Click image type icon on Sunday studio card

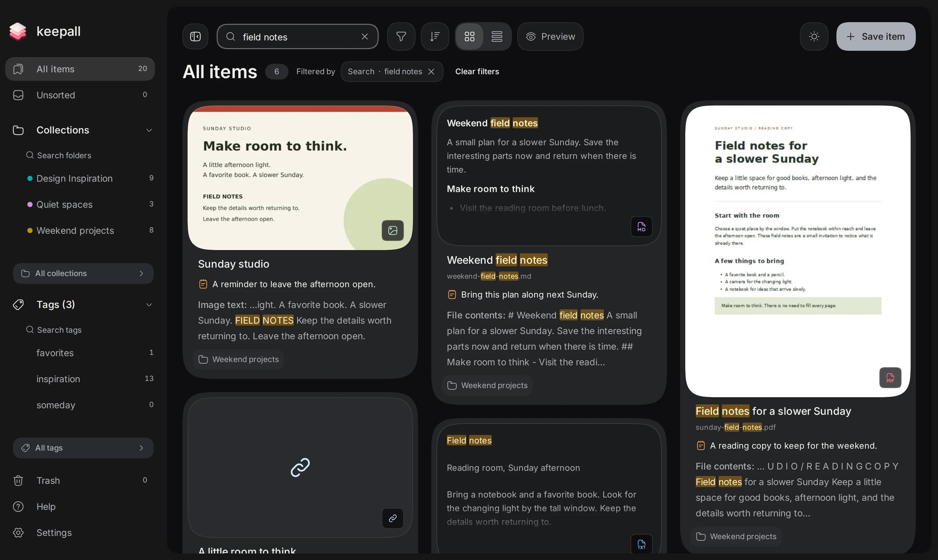pos(392,231)
